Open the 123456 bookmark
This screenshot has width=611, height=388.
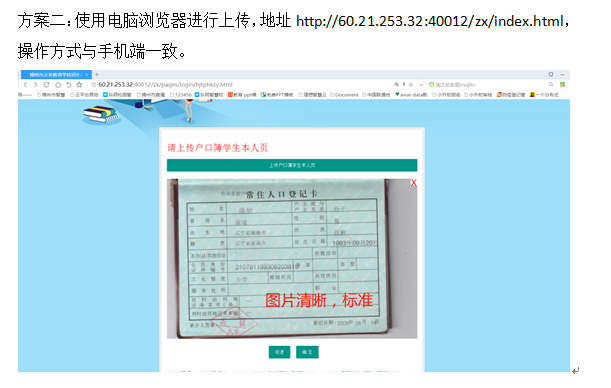(181, 95)
